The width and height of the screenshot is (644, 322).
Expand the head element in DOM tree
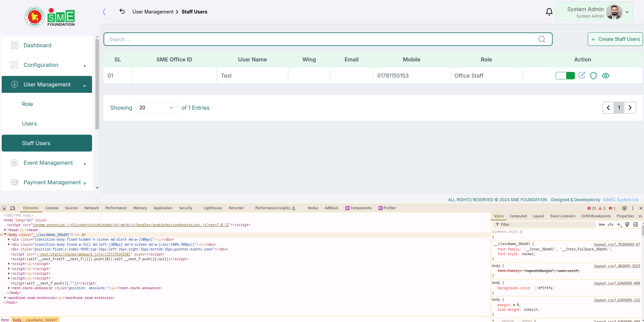click(x=5, y=230)
